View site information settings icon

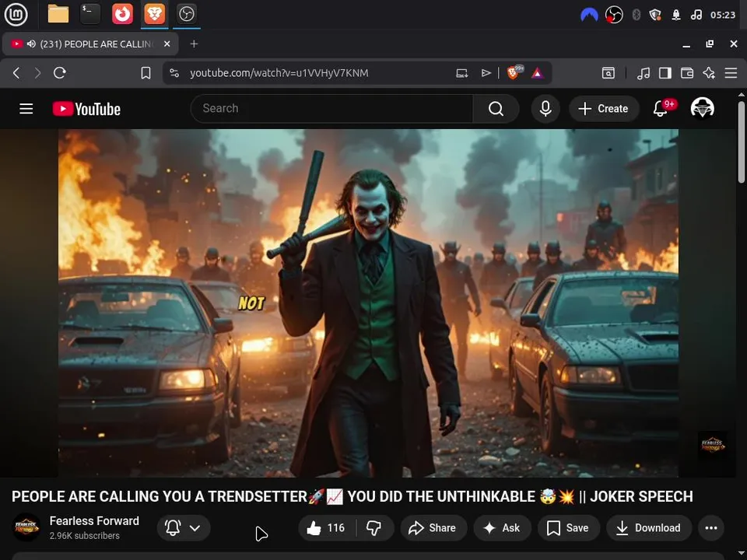[x=174, y=73]
